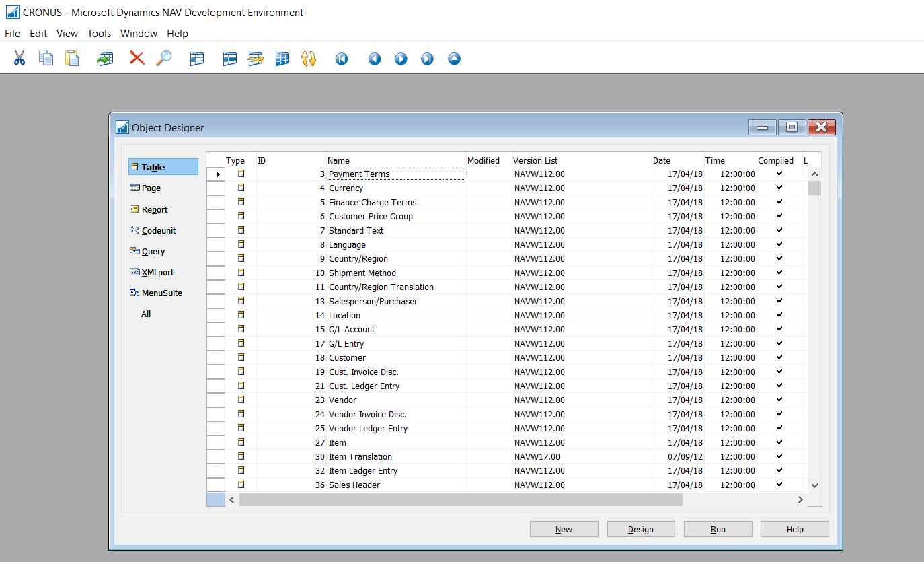Click the dense grid table toolbar icon
Screen dimensions: 924x562
[x=282, y=59]
